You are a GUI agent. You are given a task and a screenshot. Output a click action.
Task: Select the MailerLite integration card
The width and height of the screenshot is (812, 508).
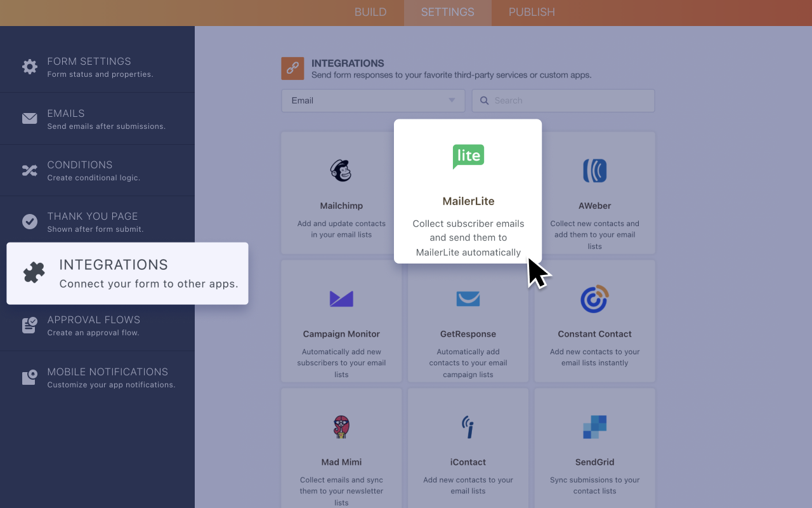[x=468, y=190]
